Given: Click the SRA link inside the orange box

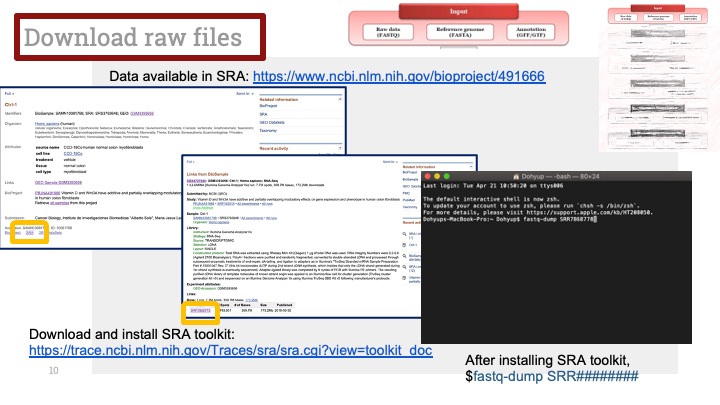Looking at the screenshot, I should coord(29,233).
